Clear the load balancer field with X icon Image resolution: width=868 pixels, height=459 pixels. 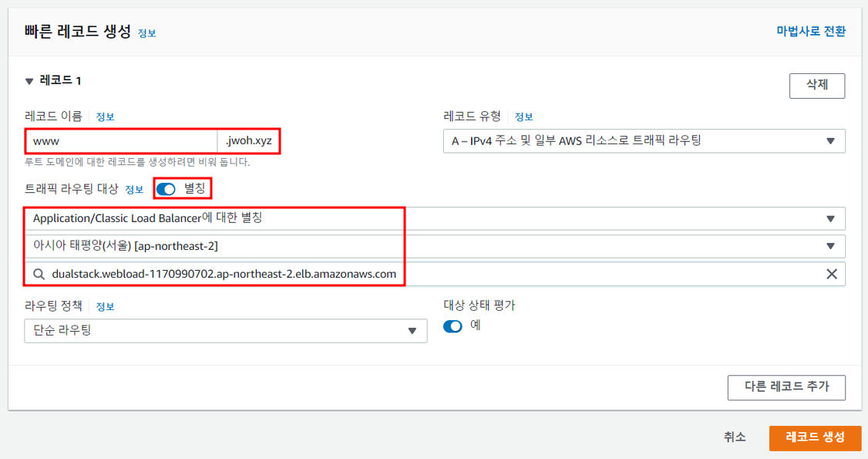click(x=832, y=274)
